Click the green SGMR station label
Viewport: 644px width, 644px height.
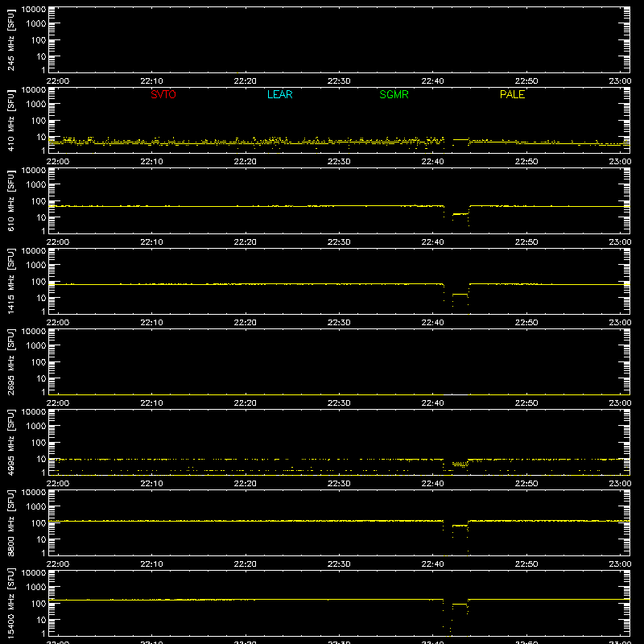(x=394, y=94)
